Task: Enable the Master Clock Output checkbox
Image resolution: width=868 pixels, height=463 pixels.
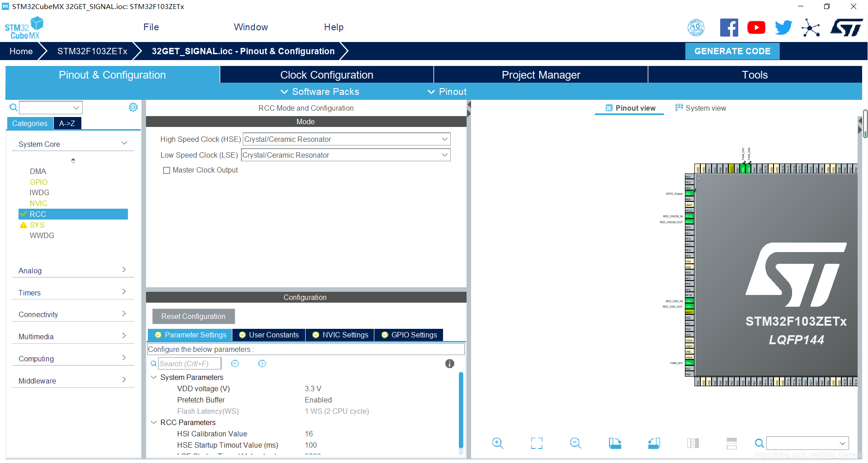Action: 166,170
